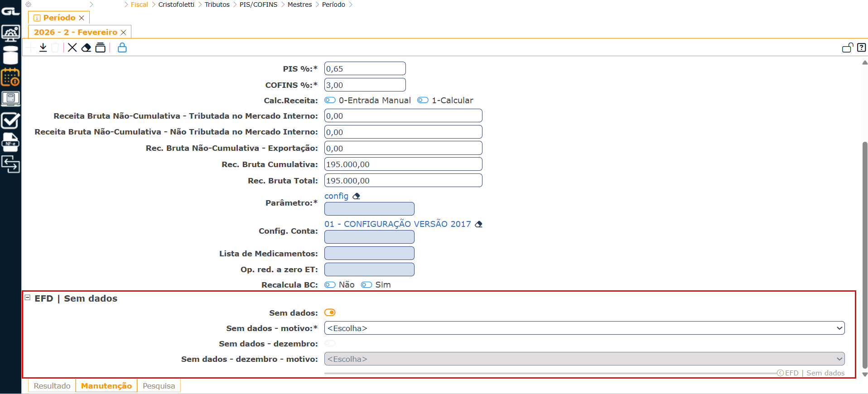Click the Rec. Bruta Cumulativa input field
This screenshot has height=394, width=868.
[x=403, y=164]
